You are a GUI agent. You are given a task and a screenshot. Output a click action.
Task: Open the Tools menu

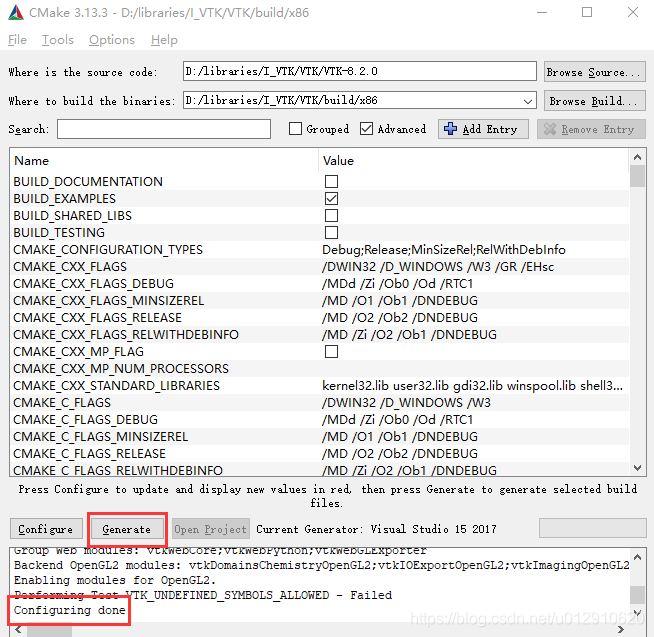click(58, 40)
